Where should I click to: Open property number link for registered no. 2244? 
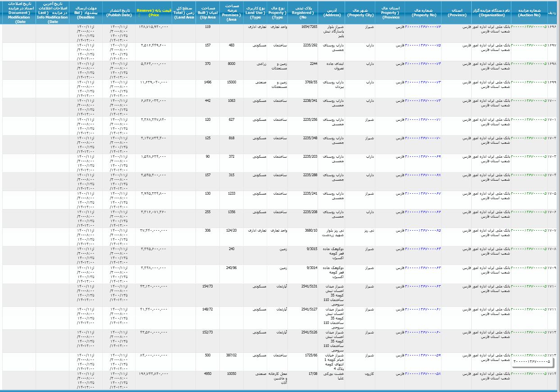click(x=423, y=64)
